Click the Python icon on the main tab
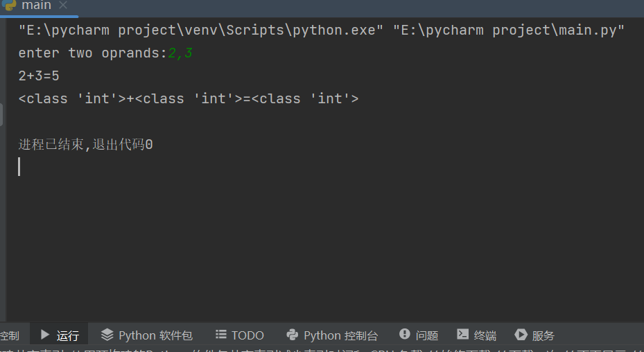 9,5
